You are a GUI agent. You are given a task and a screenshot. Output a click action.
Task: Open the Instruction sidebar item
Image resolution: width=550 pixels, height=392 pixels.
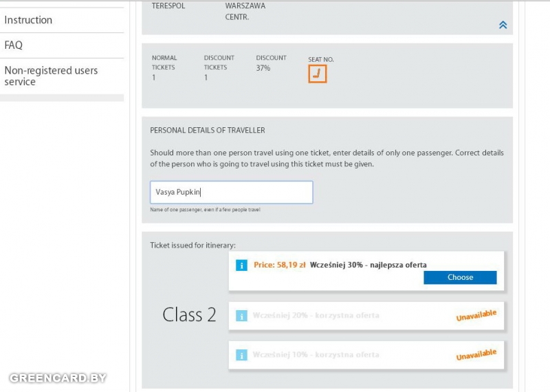coord(28,20)
